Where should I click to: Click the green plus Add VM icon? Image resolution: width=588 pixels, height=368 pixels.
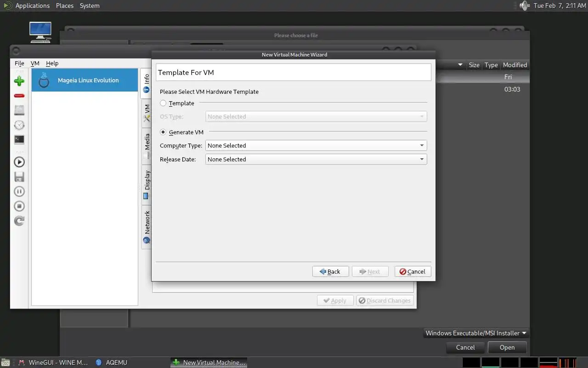[x=19, y=81]
